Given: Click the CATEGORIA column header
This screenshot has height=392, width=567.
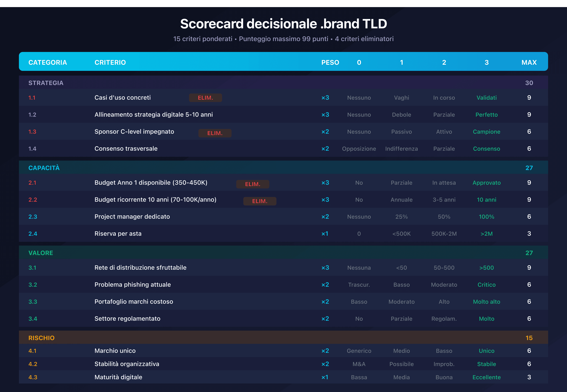Looking at the screenshot, I should pyautogui.click(x=48, y=62).
